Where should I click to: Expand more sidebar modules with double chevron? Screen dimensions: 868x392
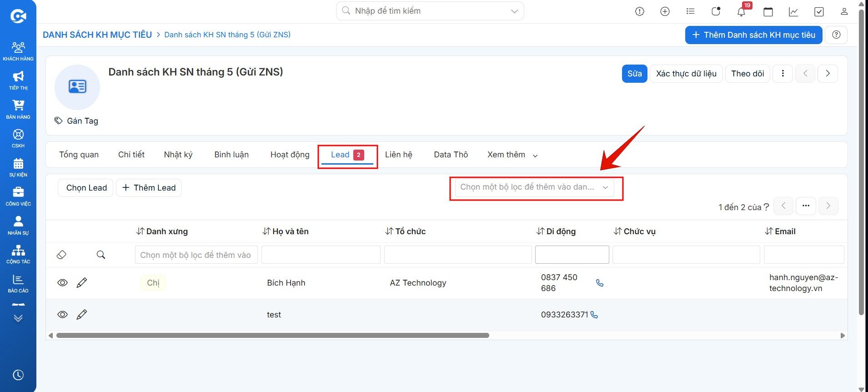click(x=18, y=318)
